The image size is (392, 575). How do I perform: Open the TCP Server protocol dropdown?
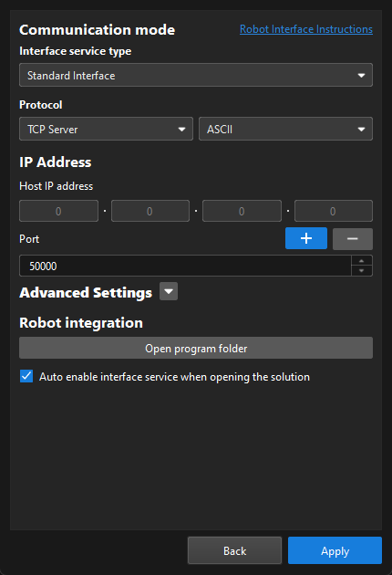pyautogui.click(x=106, y=129)
